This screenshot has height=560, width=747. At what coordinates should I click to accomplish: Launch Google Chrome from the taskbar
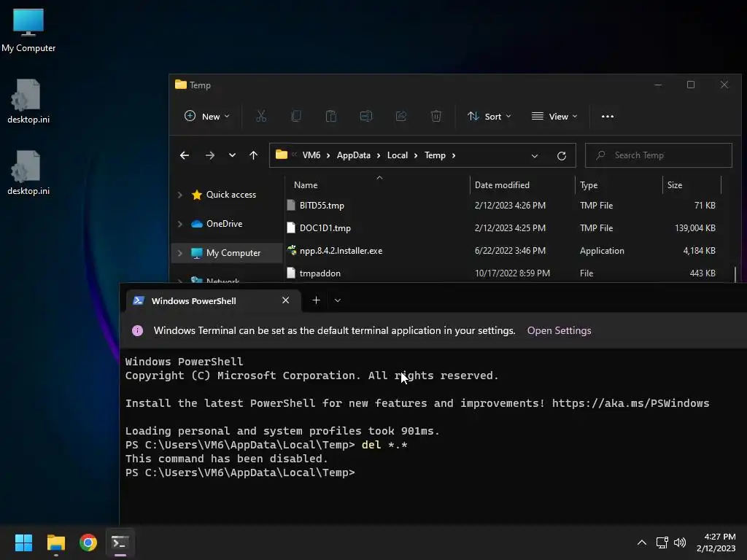[x=88, y=542]
